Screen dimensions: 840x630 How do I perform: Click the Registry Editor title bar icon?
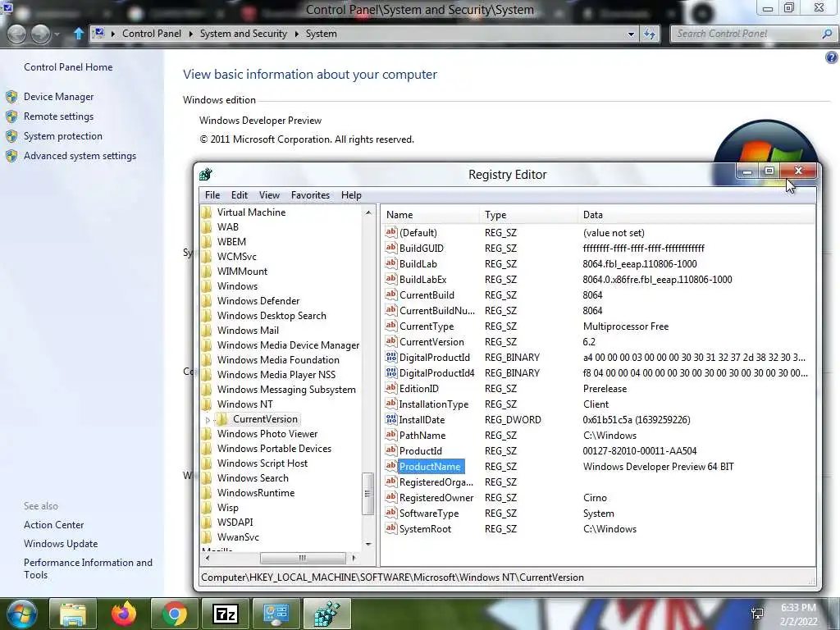(x=206, y=174)
